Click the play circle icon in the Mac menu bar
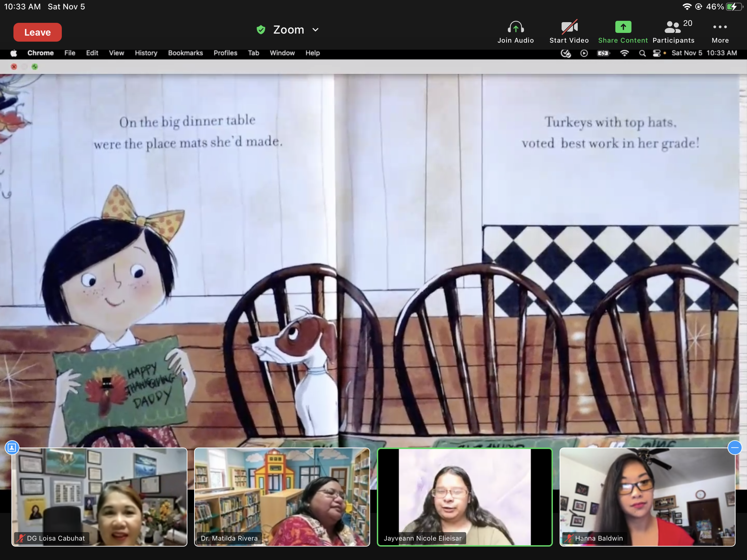The height and width of the screenshot is (560, 747). (584, 53)
